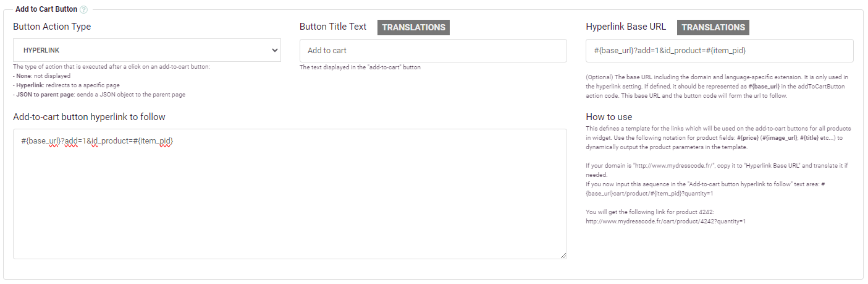Click the Optional base URL description text
Viewport: 868px width, 284px height.
tap(715, 86)
